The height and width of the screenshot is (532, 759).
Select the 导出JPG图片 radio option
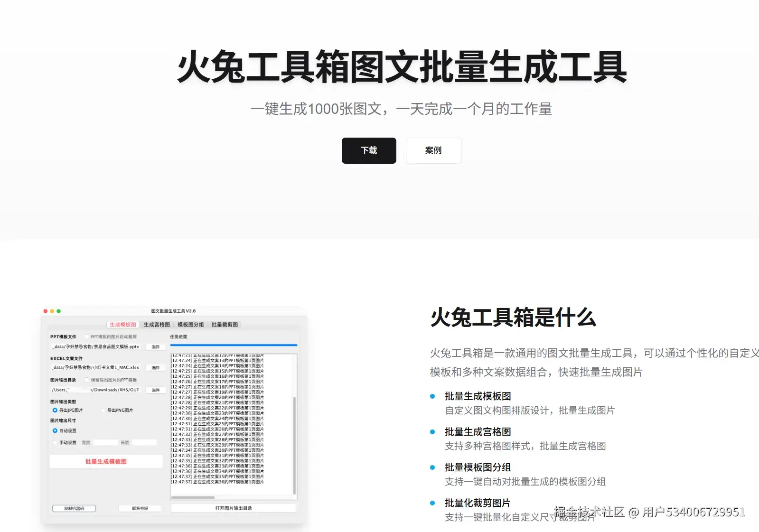[x=55, y=410]
